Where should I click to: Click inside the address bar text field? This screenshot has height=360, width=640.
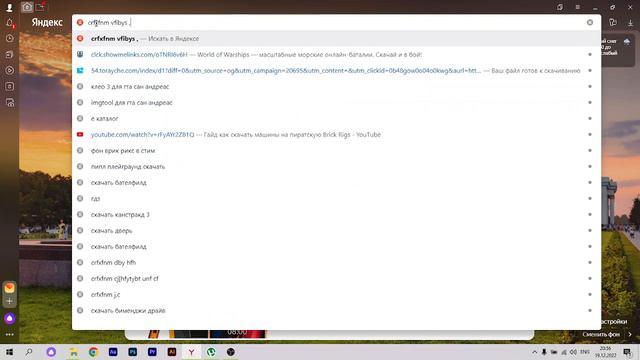[336, 22]
